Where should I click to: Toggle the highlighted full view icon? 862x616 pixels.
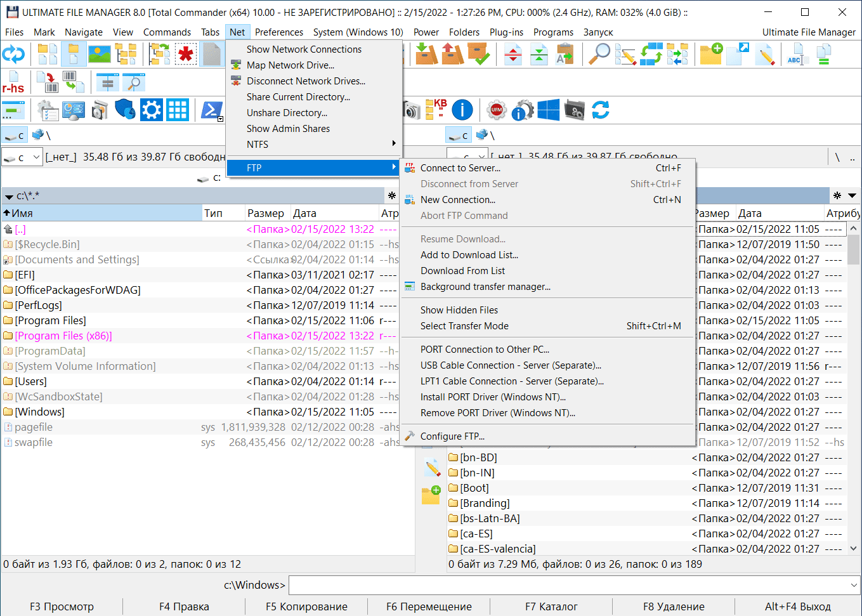point(74,55)
